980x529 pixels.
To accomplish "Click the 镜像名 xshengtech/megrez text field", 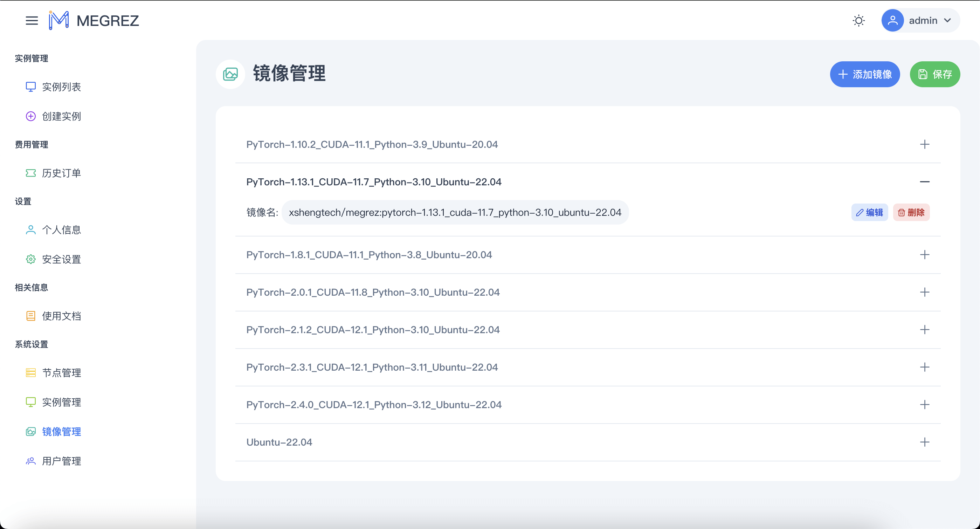I will (x=455, y=212).
